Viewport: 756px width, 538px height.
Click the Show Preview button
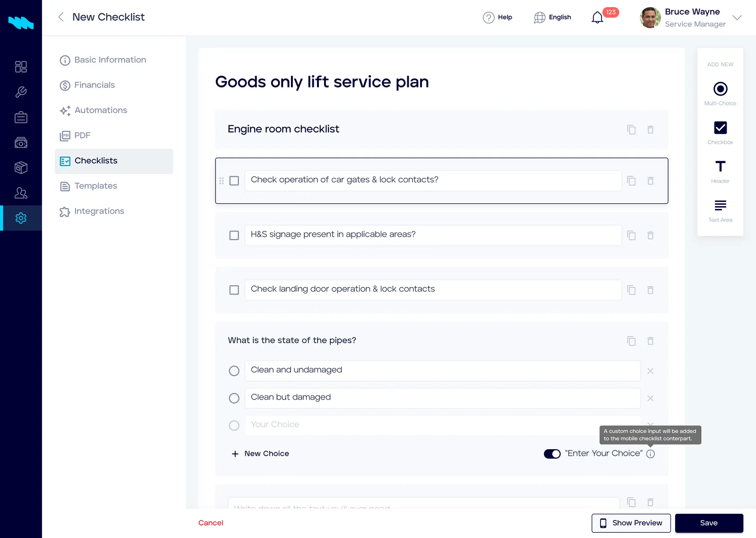click(x=631, y=523)
